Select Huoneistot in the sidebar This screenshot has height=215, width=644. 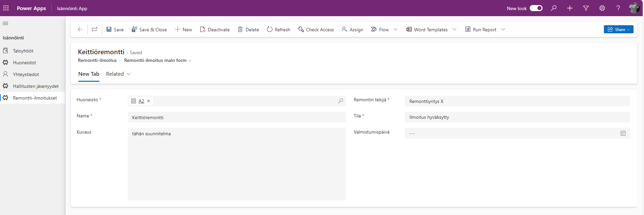pos(24,63)
